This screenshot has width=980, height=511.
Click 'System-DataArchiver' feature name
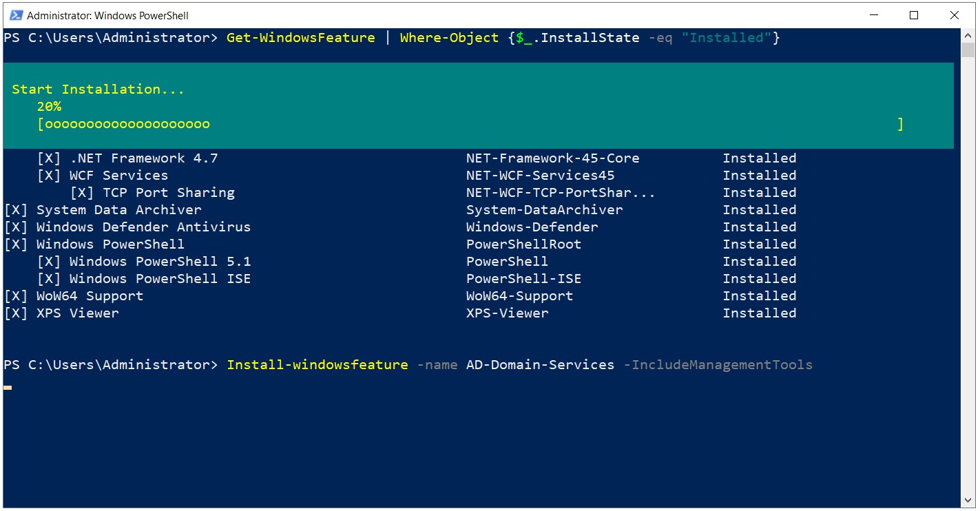pos(544,209)
